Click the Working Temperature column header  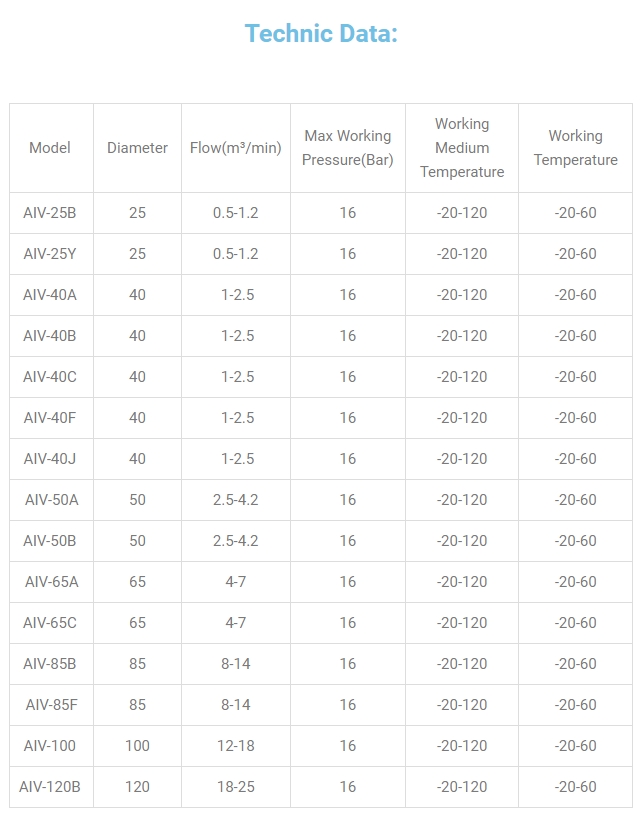(575, 148)
